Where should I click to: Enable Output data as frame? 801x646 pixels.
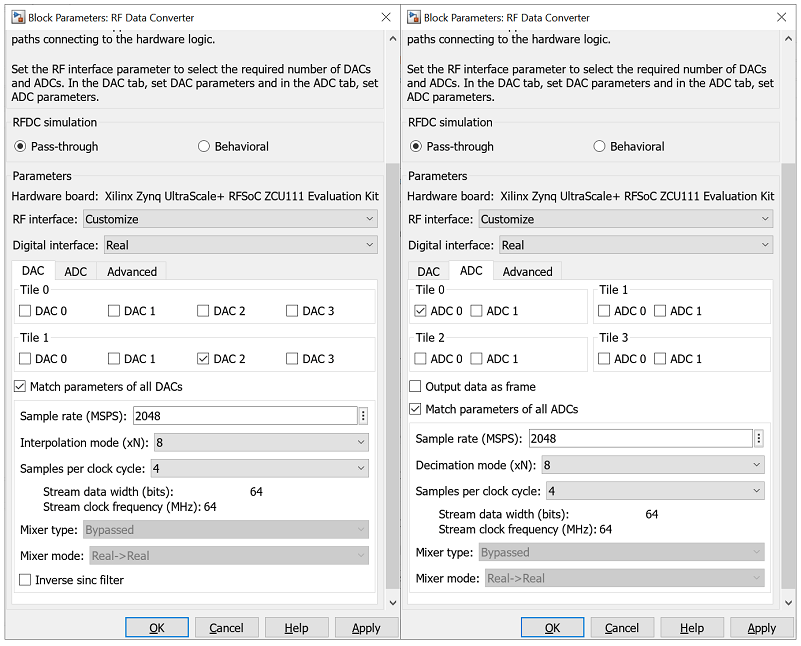point(416,387)
